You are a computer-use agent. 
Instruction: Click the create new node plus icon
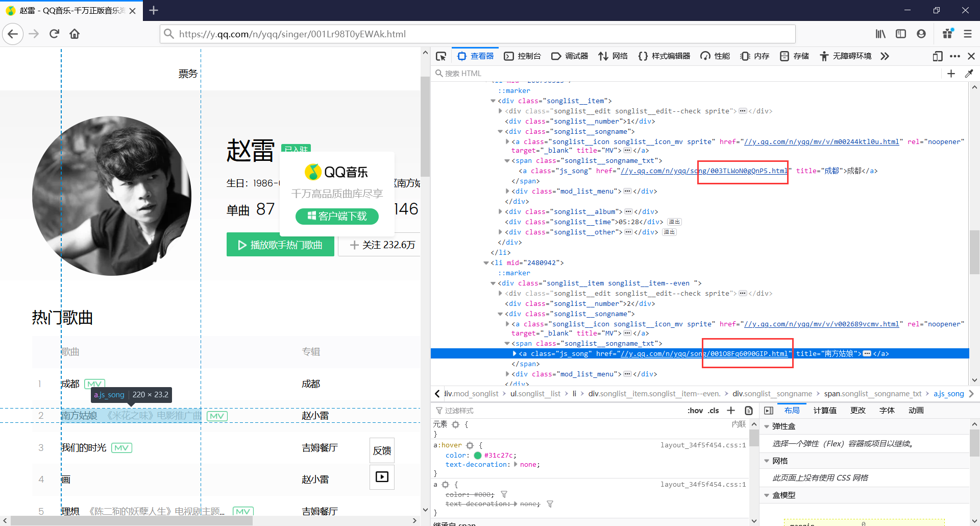click(x=951, y=74)
